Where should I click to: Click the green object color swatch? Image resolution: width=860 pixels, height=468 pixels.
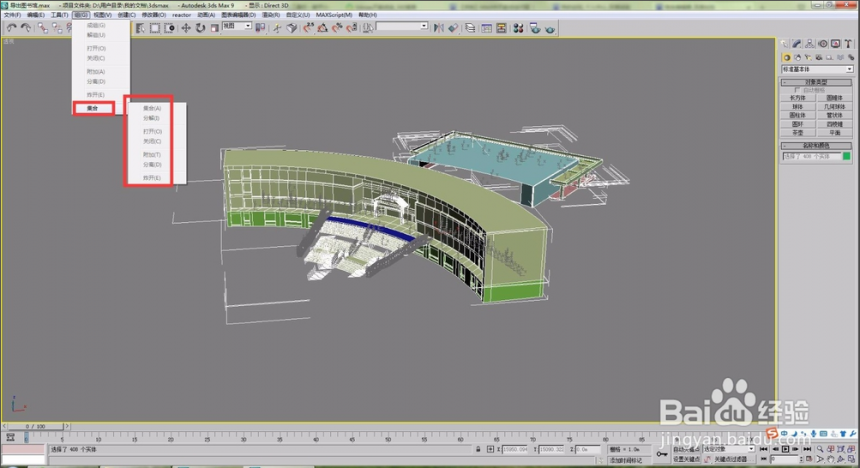pos(846,156)
